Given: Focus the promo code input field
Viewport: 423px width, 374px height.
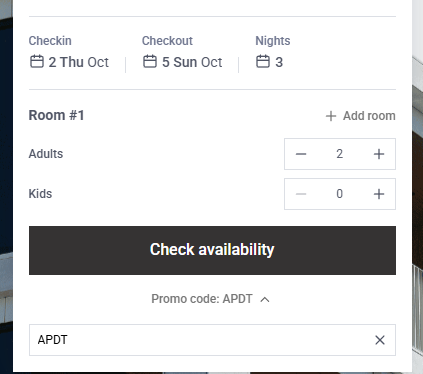Looking at the screenshot, I should click(212, 340).
